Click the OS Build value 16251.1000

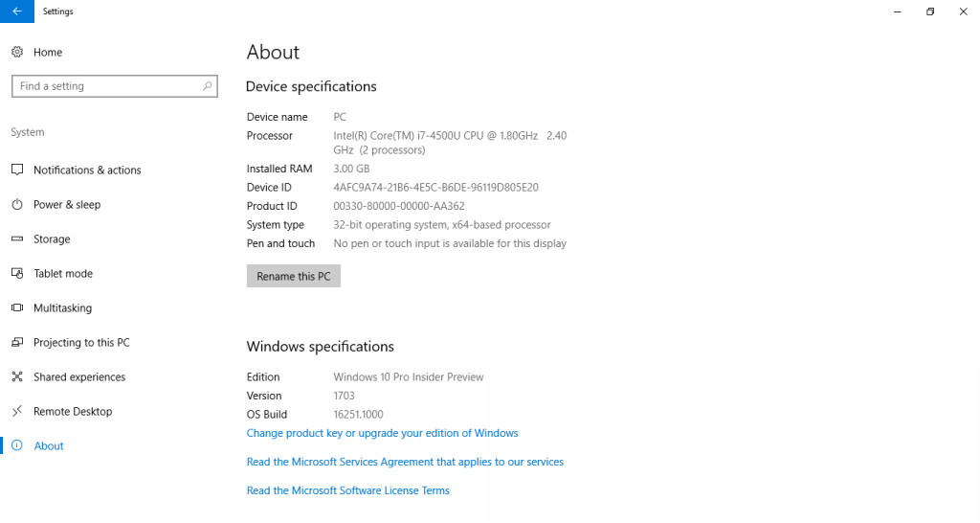(358, 414)
